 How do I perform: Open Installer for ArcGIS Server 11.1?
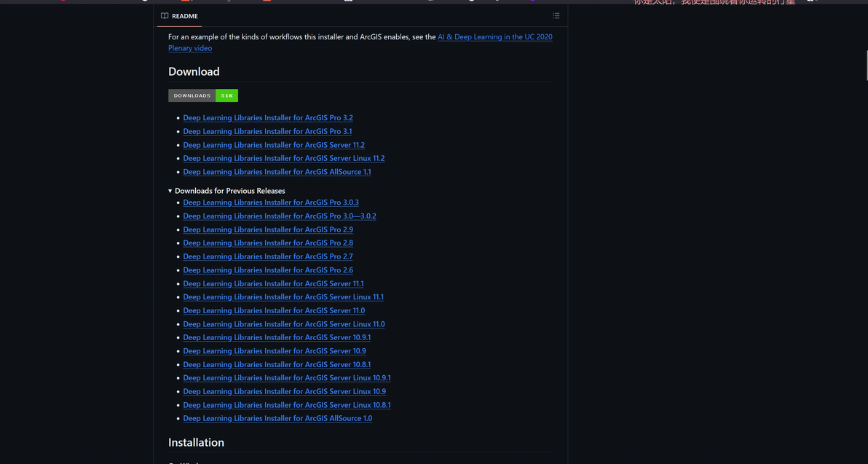pos(274,283)
